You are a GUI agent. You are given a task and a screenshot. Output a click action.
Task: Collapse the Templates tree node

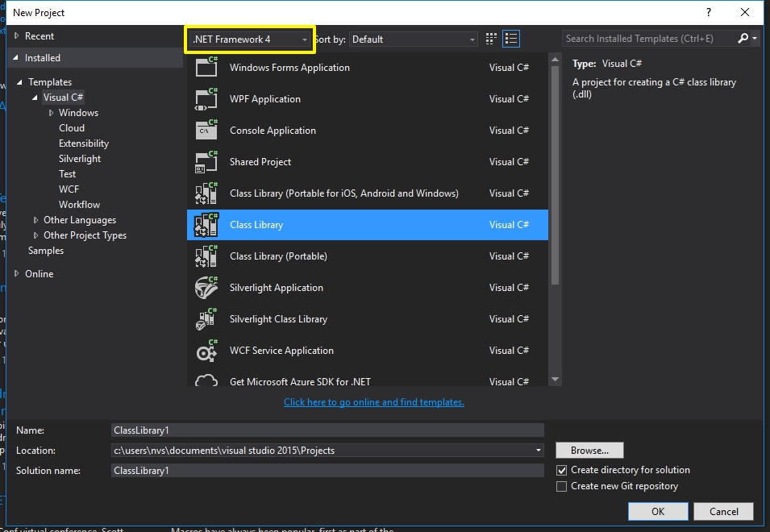pos(19,82)
